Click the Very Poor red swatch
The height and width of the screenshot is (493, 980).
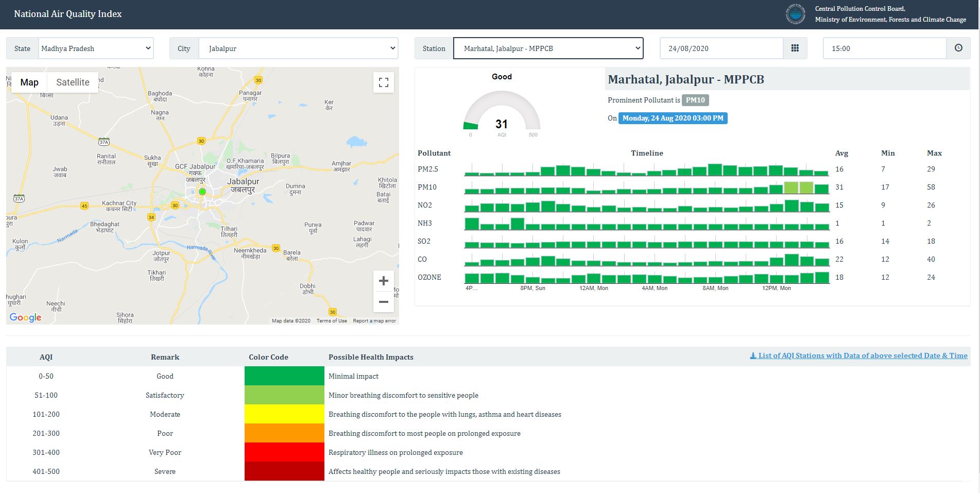284,452
